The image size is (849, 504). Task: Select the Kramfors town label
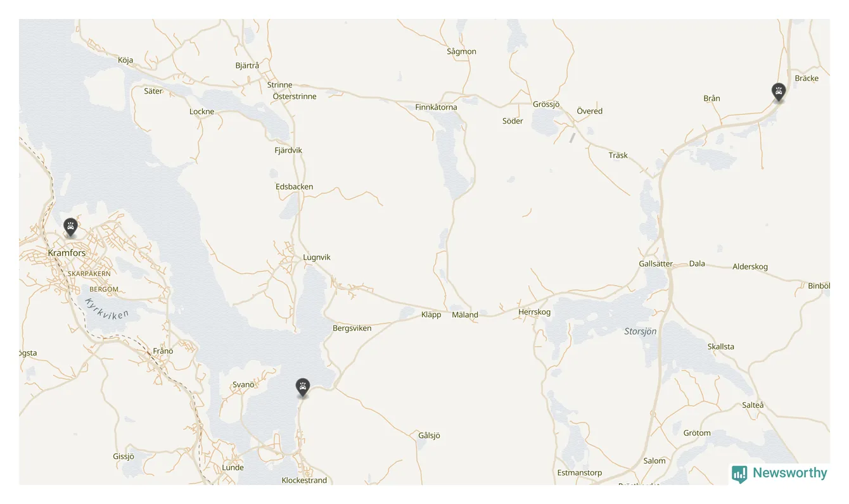click(67, 253)
